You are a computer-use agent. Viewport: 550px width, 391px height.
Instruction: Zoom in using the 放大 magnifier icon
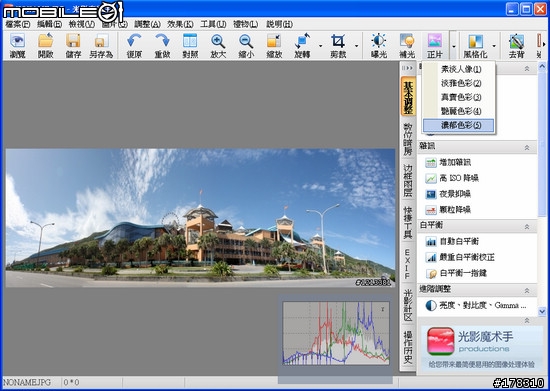coord(218,46)
